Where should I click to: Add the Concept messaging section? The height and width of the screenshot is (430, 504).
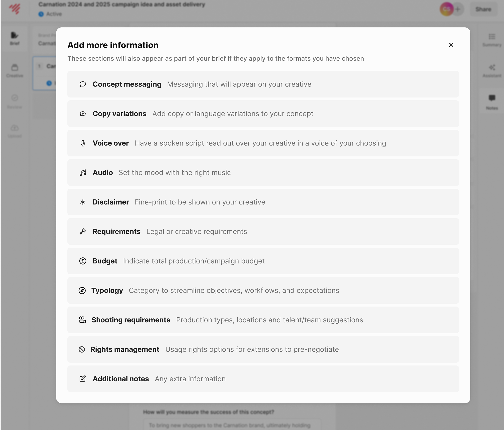(x=263, y=84)
